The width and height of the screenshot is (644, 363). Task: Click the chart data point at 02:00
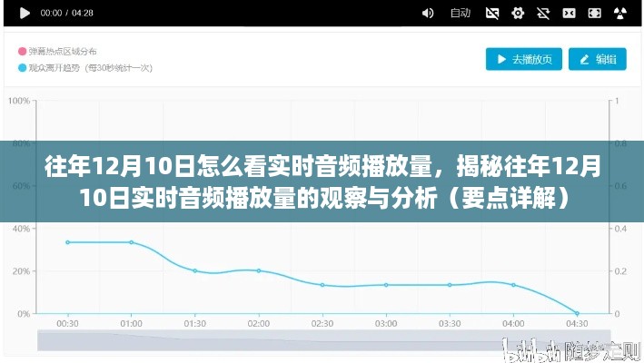(x=259, y=270)
